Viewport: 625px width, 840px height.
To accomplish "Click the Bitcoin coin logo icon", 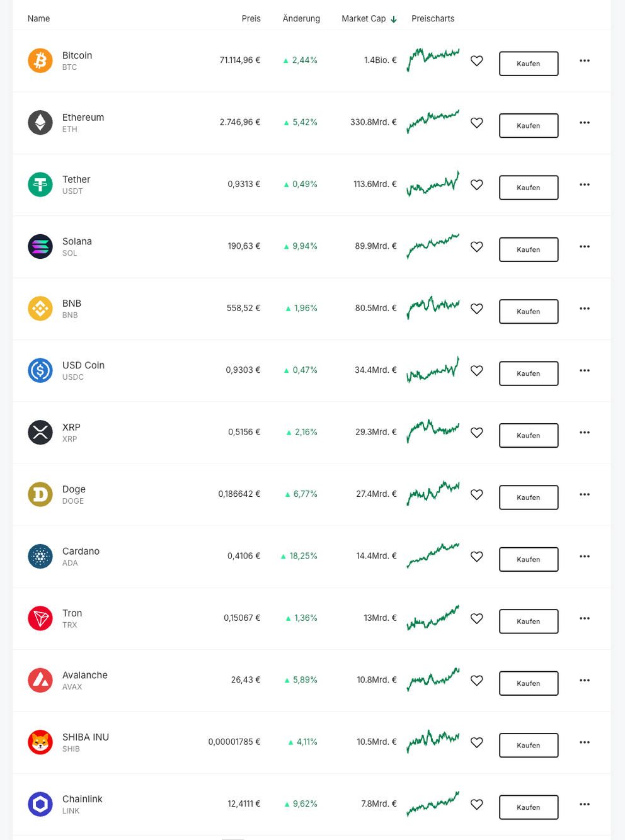I will click(x=40, y=60).
